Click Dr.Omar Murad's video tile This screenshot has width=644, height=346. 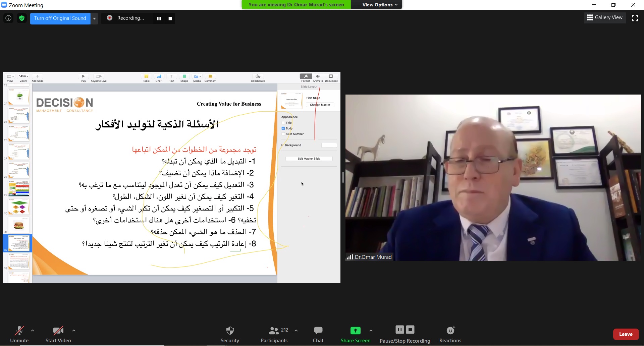pos(493,178)
